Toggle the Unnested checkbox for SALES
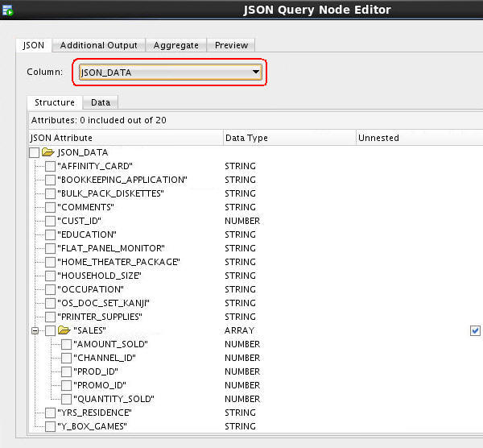The width and height of the screenshot is (483, 448). [475, 330]
